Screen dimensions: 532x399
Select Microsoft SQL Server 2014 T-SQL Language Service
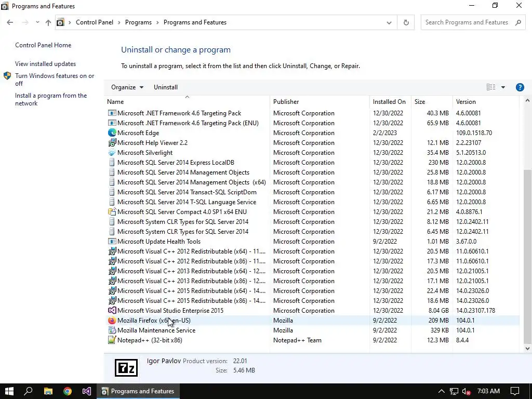[x=187, y=202]
